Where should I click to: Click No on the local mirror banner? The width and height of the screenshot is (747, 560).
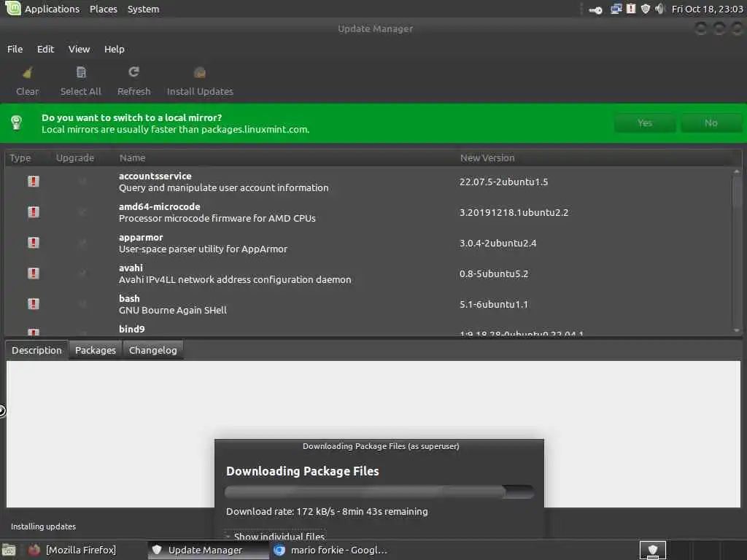(711, 122)
